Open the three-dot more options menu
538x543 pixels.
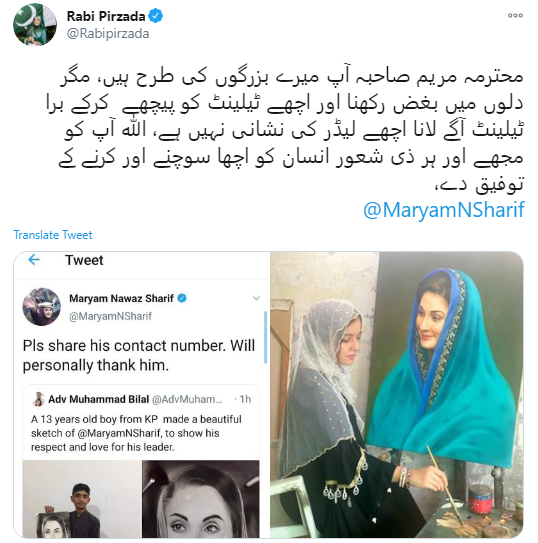tap(515, 16)
